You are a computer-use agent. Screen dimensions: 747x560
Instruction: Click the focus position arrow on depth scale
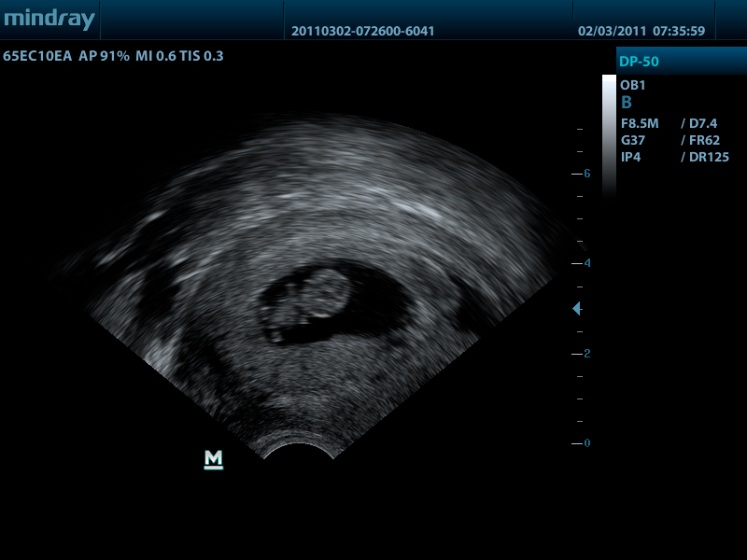pos(576,309)
